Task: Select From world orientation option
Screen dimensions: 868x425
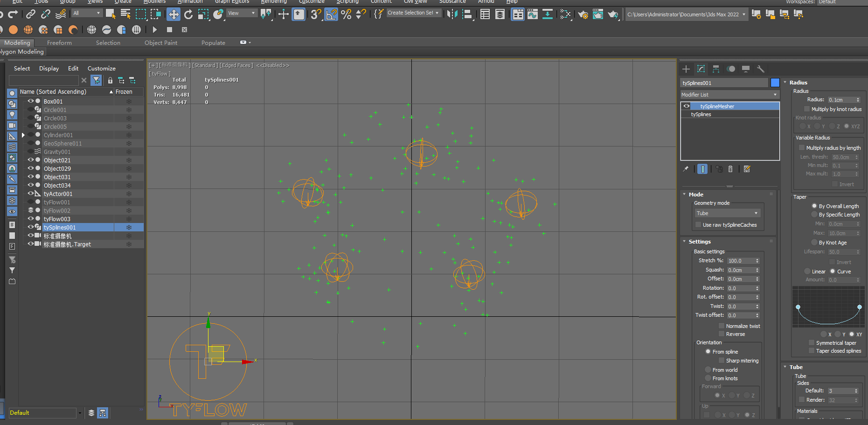Action: (708, 370)
